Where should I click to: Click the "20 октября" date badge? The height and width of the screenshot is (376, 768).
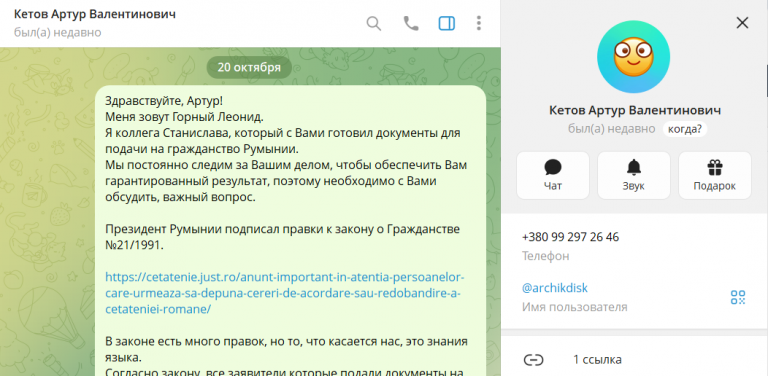pyautogui.click(x=249, y=68)
